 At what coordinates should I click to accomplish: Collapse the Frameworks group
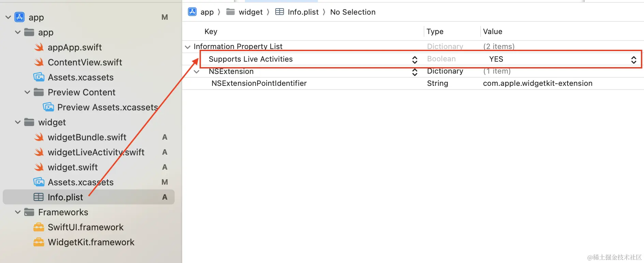tap(18, 212)
